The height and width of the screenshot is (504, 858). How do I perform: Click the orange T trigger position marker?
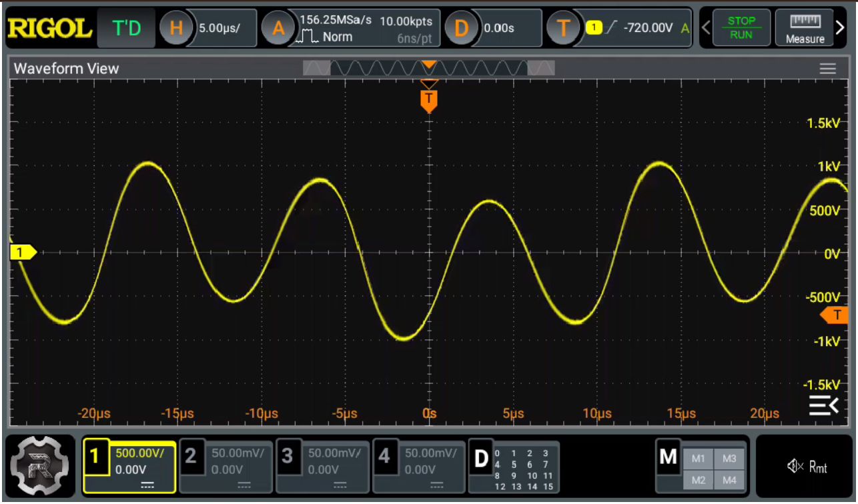429,101
